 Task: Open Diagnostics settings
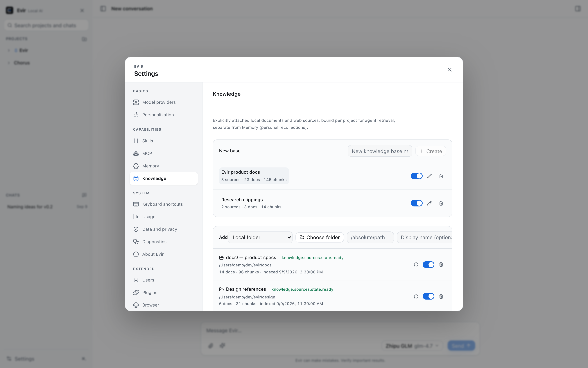(164, 242)
